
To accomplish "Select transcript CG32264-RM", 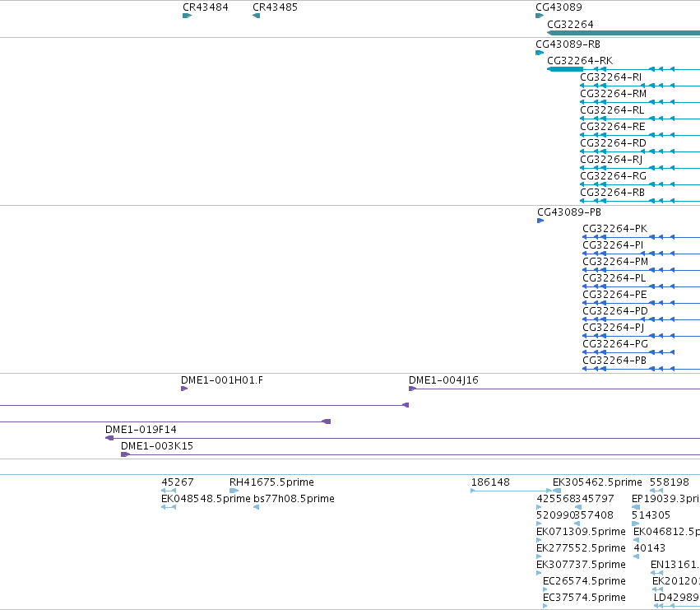I will point(614,94).
